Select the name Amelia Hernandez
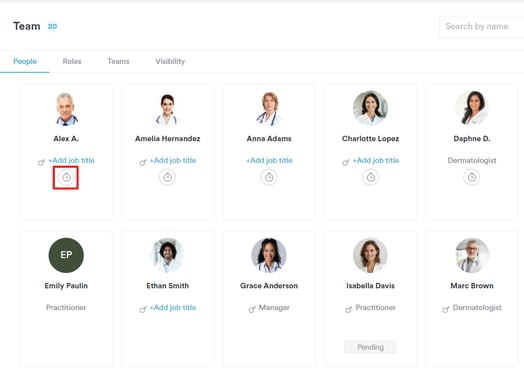Viewport: 524px width, 377px height. [x=167, y=139]
